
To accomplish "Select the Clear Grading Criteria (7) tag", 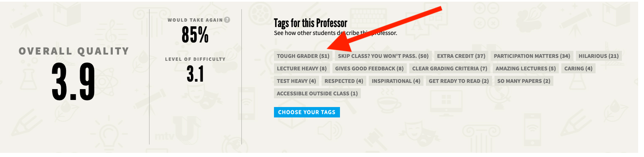I will point(450,68).
